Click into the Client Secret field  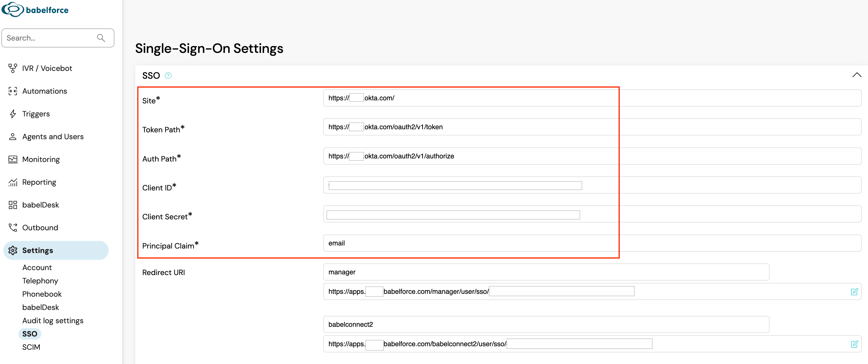(x=592, y=214)
